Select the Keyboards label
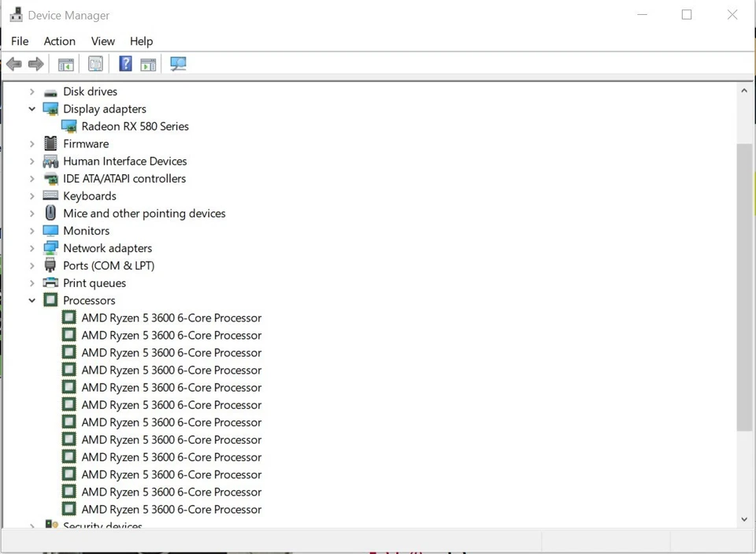 [90, 196]
